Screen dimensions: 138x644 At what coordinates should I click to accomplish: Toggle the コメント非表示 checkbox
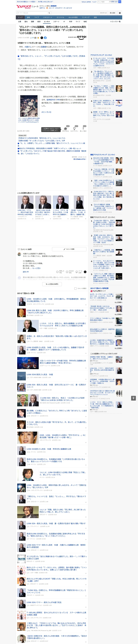click(75, 288)
